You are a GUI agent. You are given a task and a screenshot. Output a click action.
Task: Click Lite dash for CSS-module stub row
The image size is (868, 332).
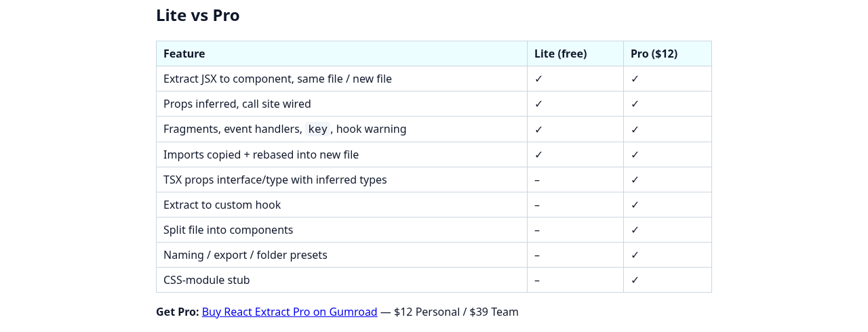(537, 280)
